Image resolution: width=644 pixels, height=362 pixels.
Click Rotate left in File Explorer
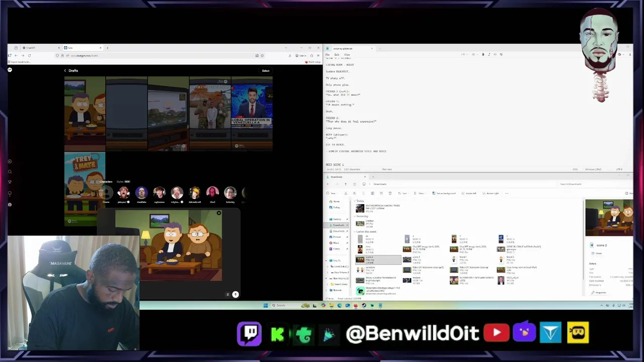(x=468, y=193)
